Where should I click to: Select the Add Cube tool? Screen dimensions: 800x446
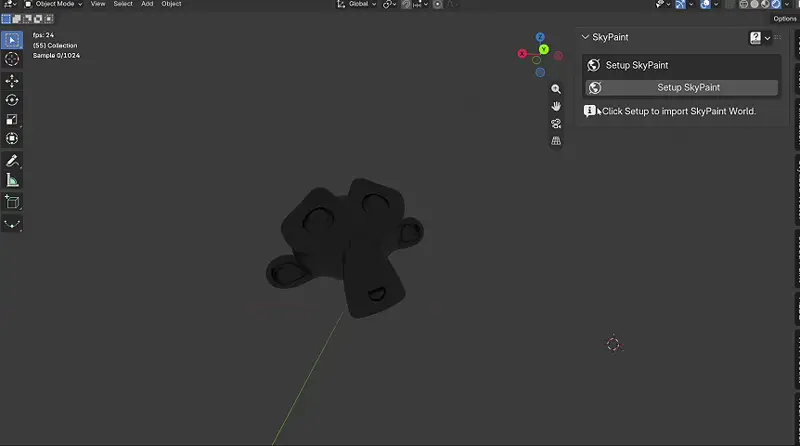point(12,202)
